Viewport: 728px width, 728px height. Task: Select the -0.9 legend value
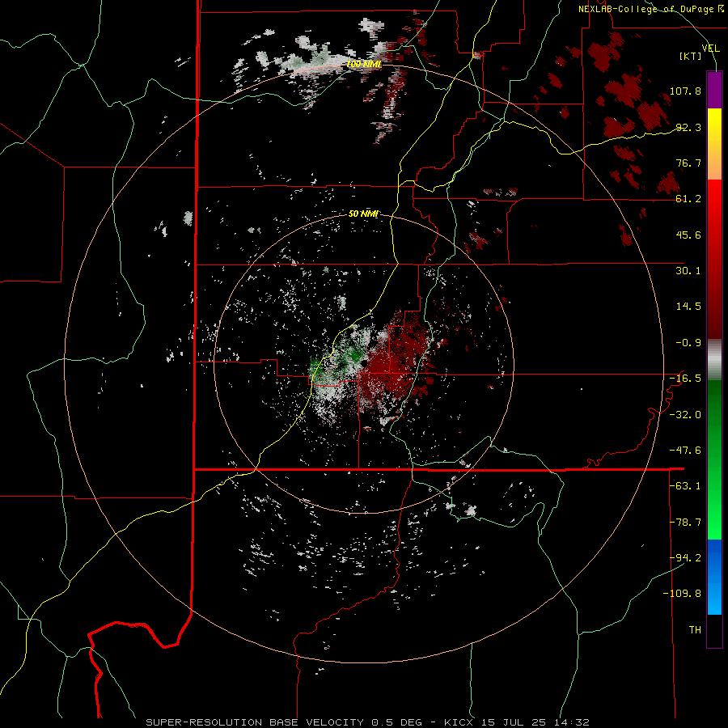click(688, 343)
